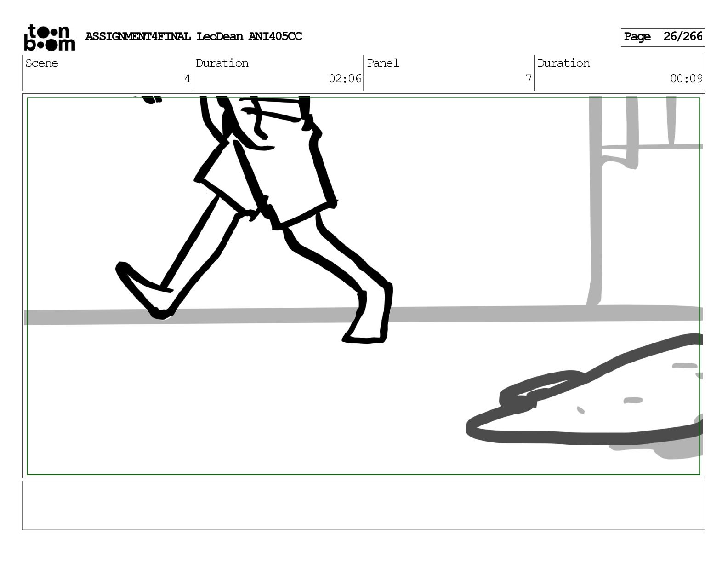Click the empty notes box below the panel
This screenshot has width=728, height=563.
pyautogui.click(x=363, y=506)
